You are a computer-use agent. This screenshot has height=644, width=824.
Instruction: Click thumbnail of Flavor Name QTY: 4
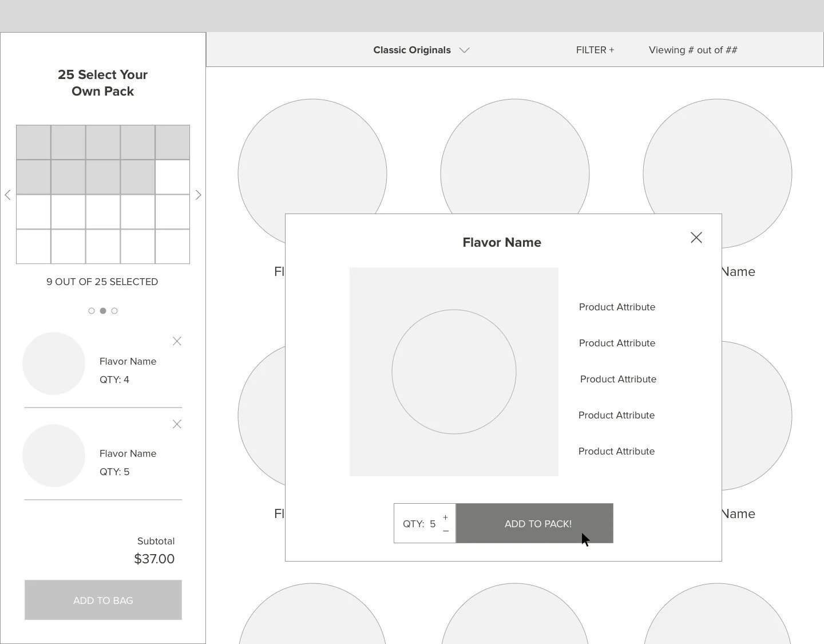coord(54,364)
